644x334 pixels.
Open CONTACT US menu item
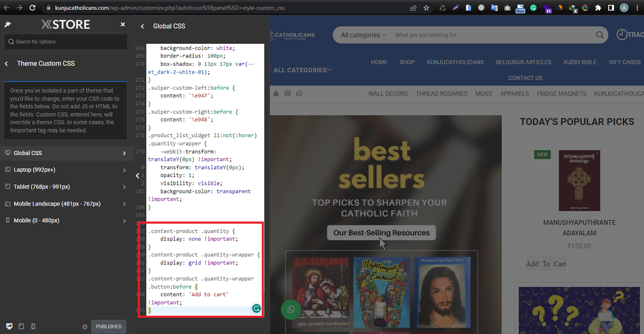[x=525, y=78]
